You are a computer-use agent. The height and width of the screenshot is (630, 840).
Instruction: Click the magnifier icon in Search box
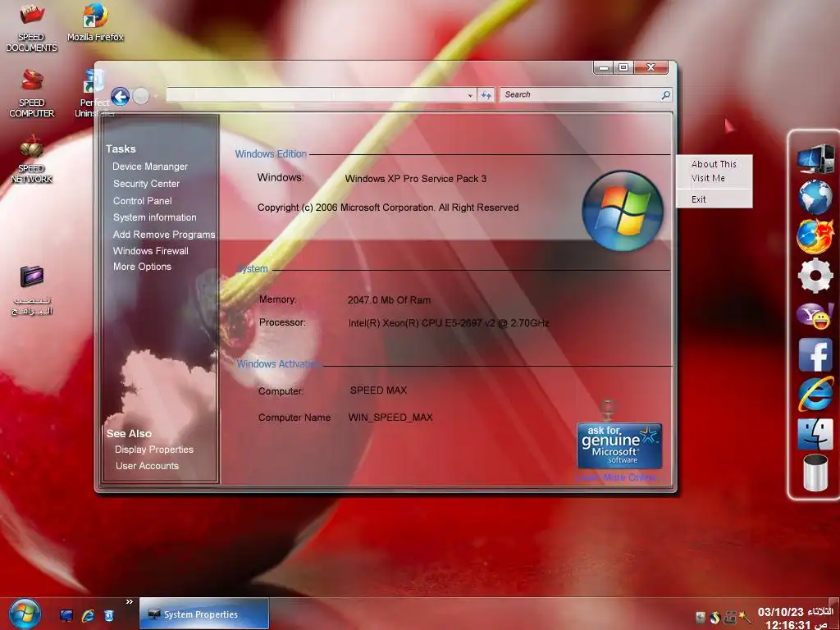point(665,95)
